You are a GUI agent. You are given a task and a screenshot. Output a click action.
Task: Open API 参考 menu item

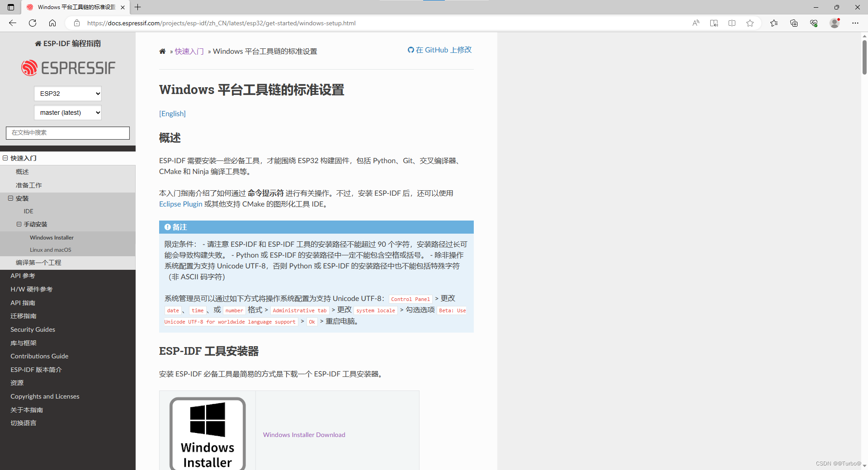tap(23, 276)
